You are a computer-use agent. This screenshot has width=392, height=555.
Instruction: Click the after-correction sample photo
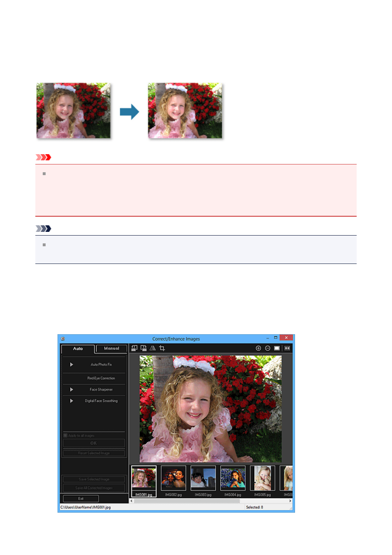(185, 111)
